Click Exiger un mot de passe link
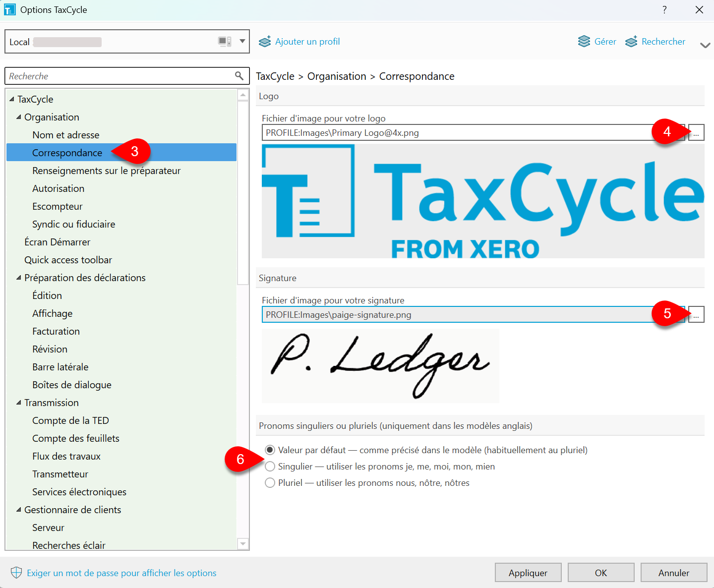 click(121, 573)
